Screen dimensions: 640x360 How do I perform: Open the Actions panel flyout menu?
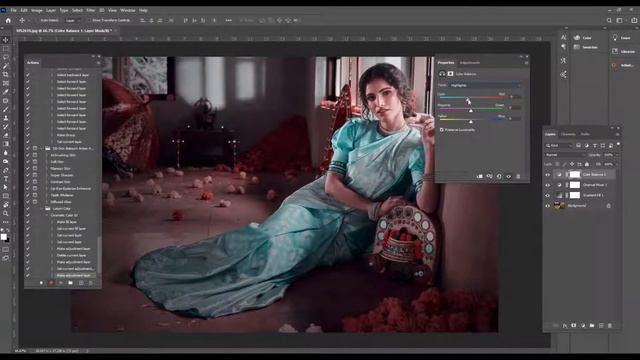pyautogui.click(x=98, y=63)
